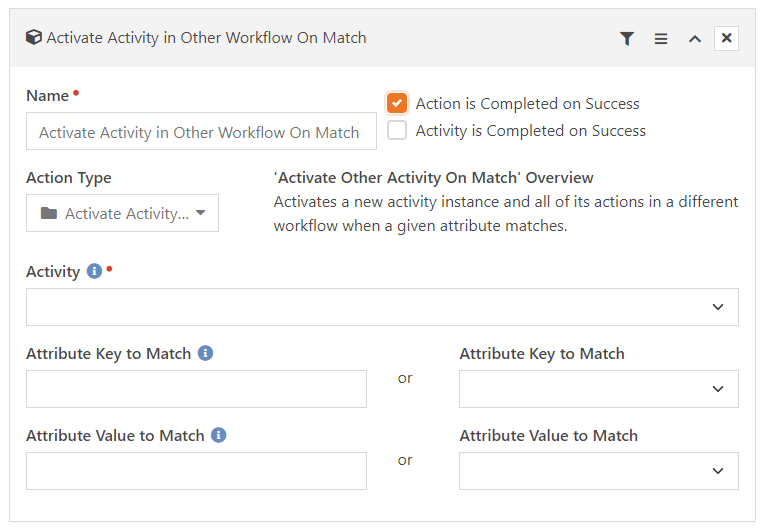Open the Action Type dropdown
Viewport: 765px width, 530px height.
pyautogui.click(x=122, y=213)
